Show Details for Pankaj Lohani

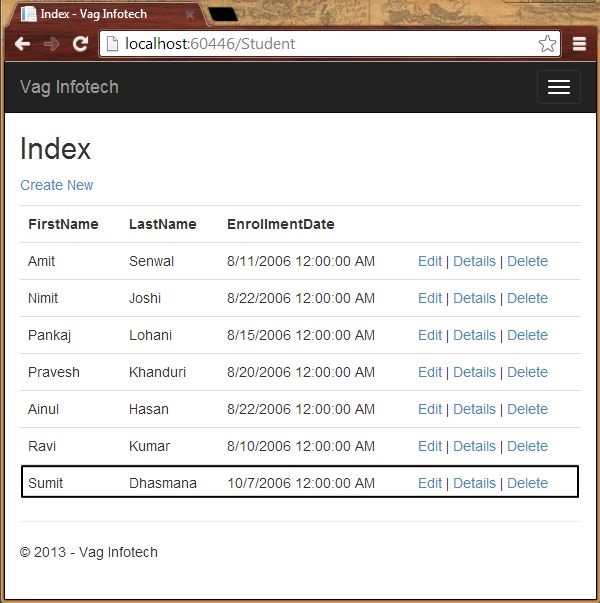[474, 335]
